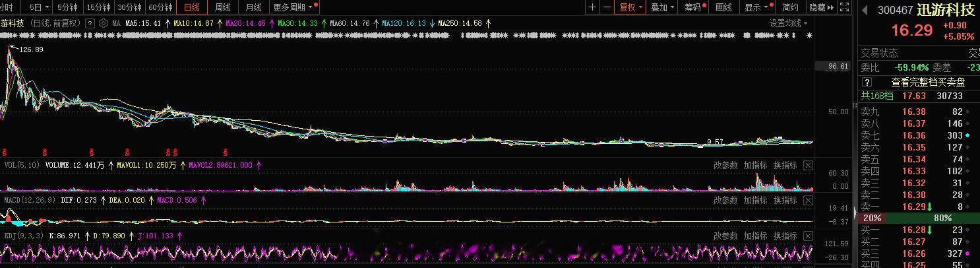Click the MA60:14.76 label

[x=350, y=23]
